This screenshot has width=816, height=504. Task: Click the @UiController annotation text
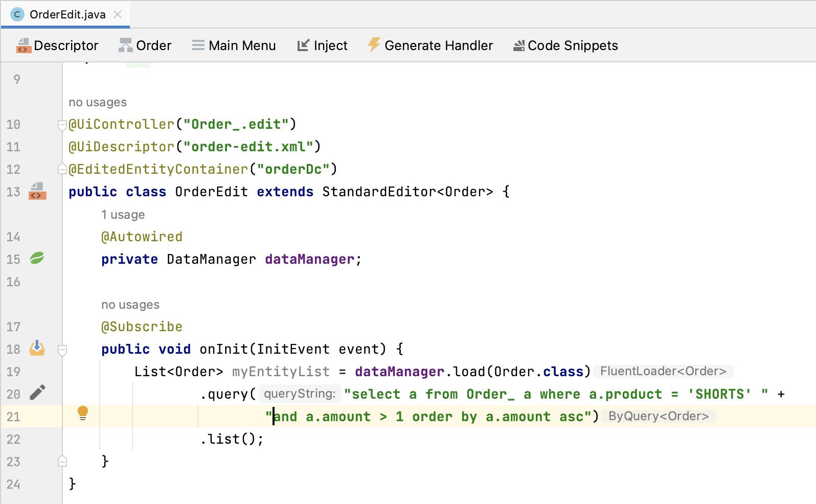click(122, 124)
